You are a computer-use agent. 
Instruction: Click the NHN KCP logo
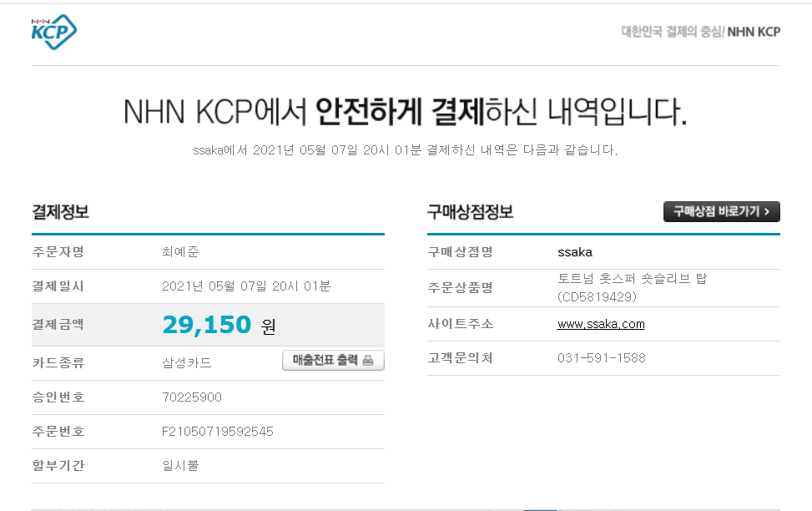click(x=54, y=32)
